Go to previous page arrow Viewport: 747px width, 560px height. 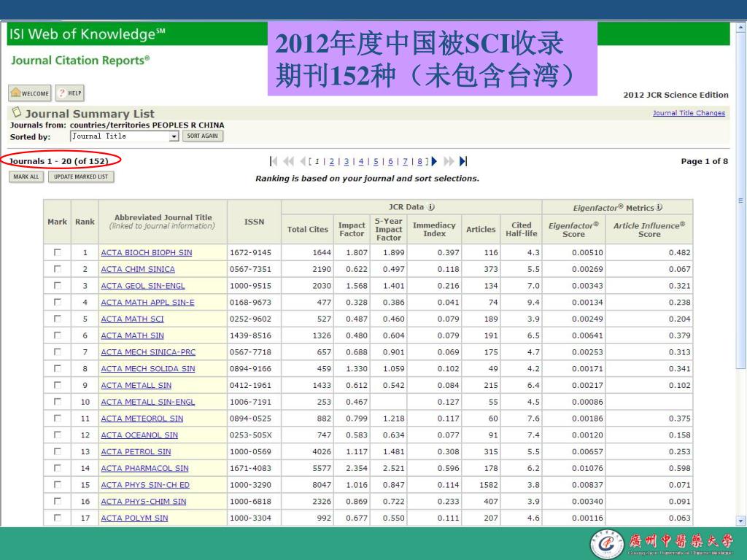[303, 161]
